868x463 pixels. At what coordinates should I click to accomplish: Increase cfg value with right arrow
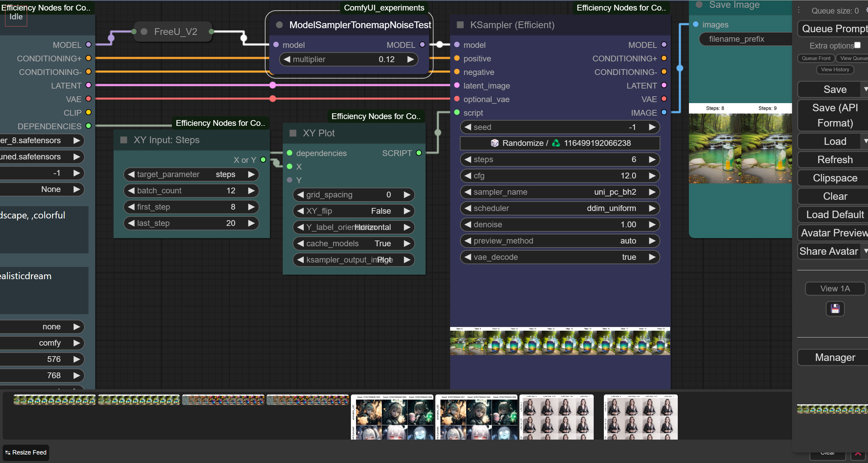tap(652, 176)
